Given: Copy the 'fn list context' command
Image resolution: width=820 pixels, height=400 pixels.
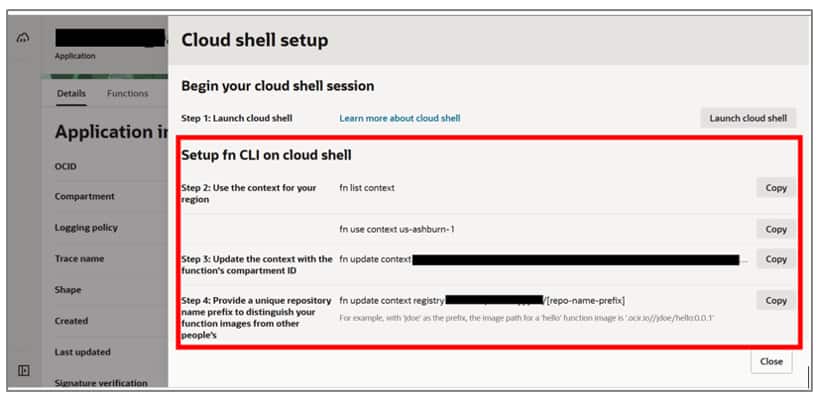Looking at the screenshot, I should (775, 187).
